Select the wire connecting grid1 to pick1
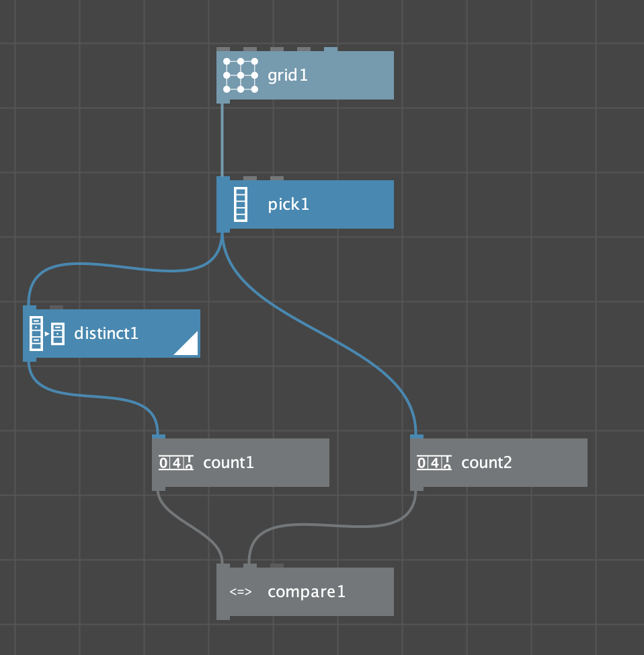 222,140
